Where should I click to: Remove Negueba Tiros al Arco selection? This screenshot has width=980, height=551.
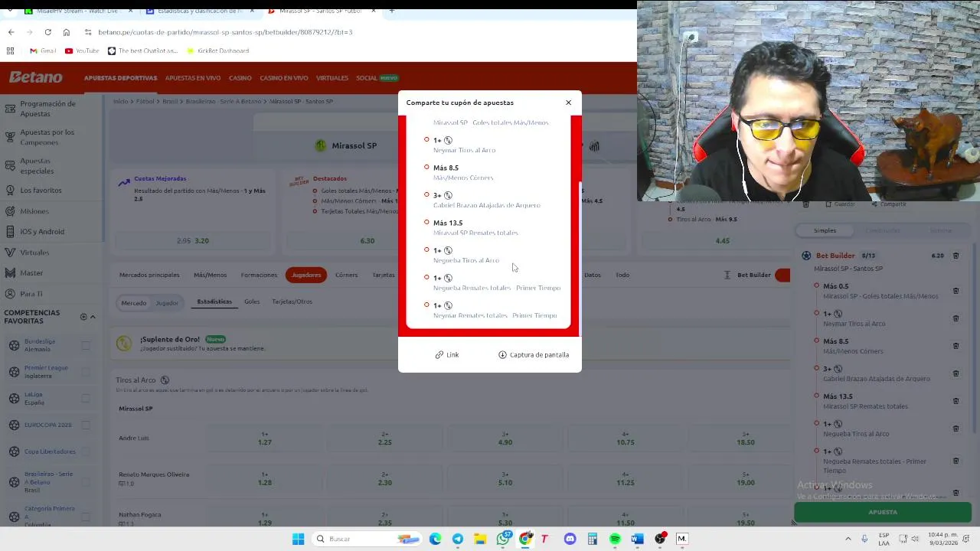(955, 429)
